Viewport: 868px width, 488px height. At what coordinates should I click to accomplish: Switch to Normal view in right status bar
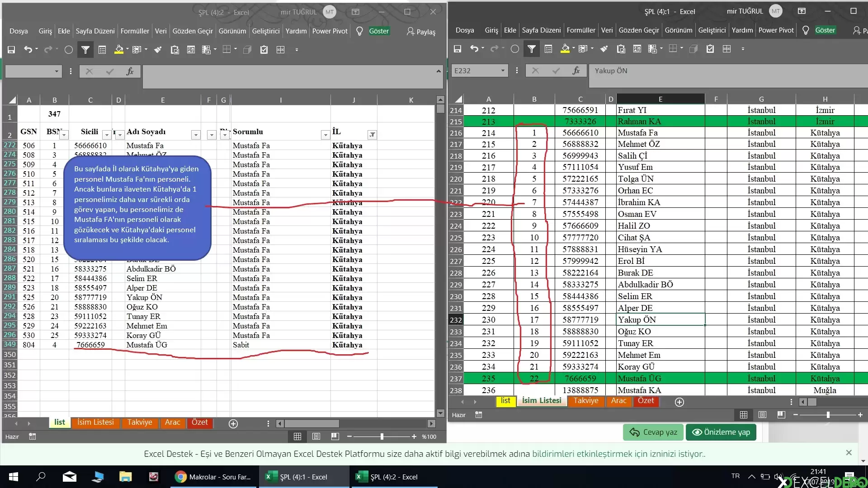click(743, 415)
